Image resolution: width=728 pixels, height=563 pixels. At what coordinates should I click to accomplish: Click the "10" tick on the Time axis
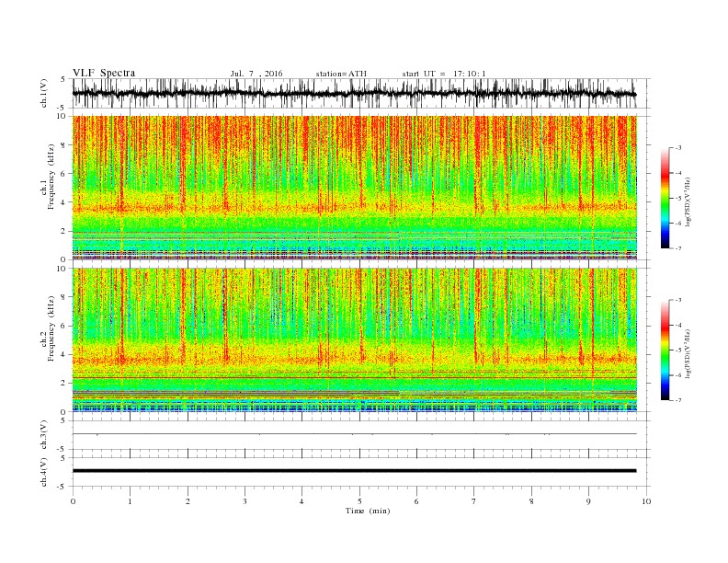point(646,501)
